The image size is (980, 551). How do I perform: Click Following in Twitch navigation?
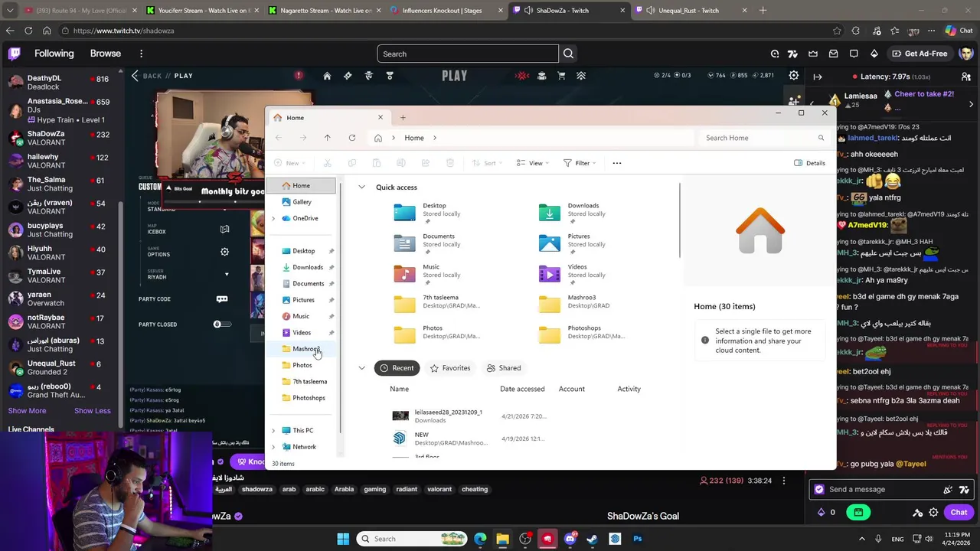[x=54, y=54]
